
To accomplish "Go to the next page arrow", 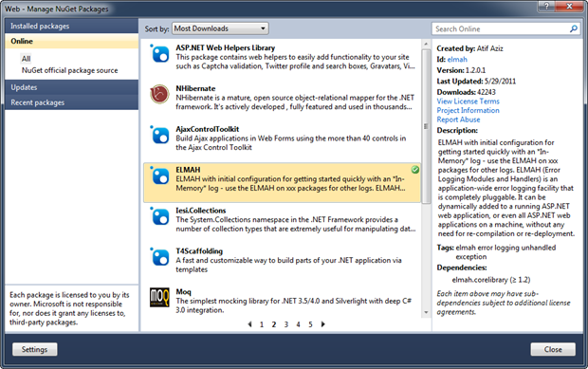I will [322, 324].
